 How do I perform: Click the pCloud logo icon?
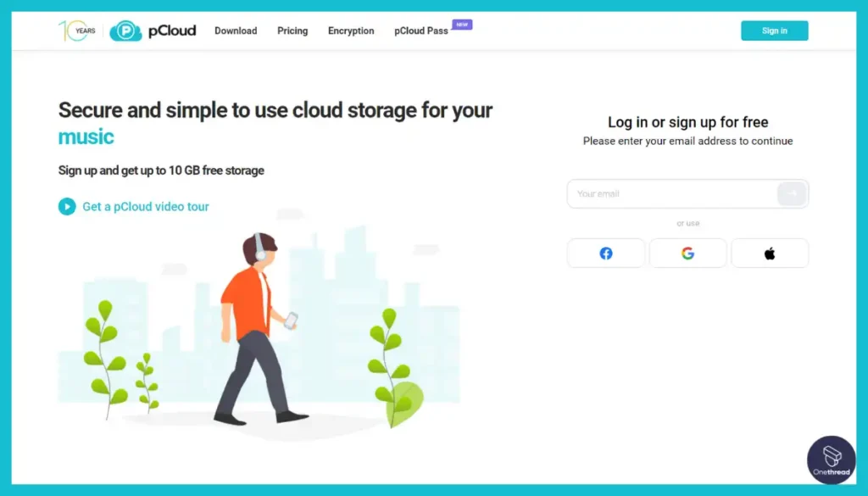click(125, 31)
